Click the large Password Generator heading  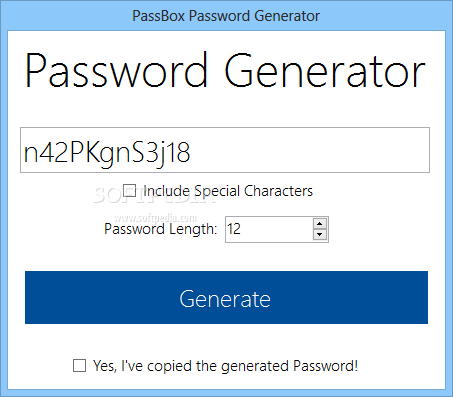(225, 71)
